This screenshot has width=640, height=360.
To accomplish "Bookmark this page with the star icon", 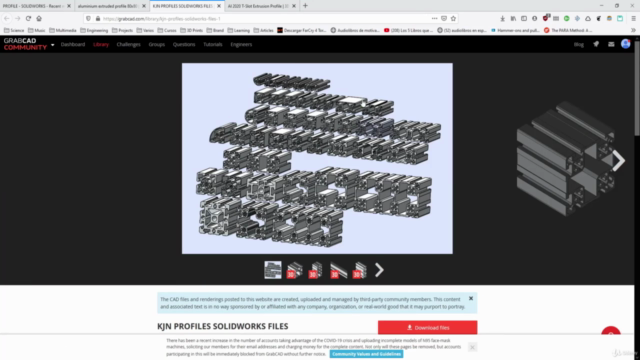I will point(453,18).
